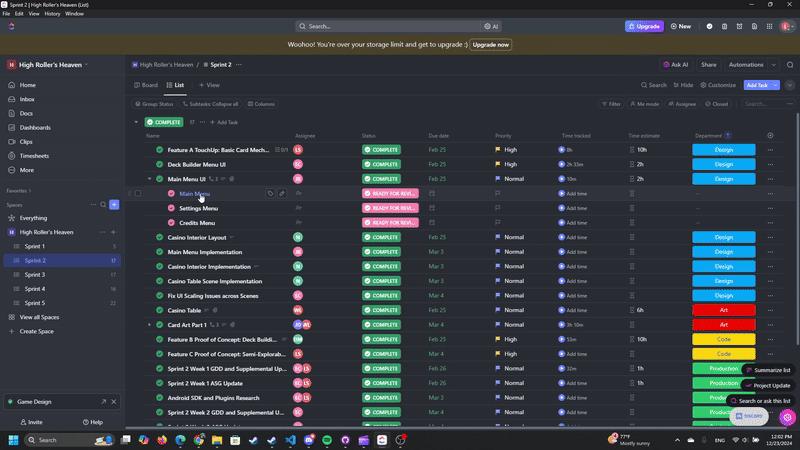Click the Design department tag for Casino Interior Layout
The height and width of the screenshot is (450, 800).
click(723, 238)
